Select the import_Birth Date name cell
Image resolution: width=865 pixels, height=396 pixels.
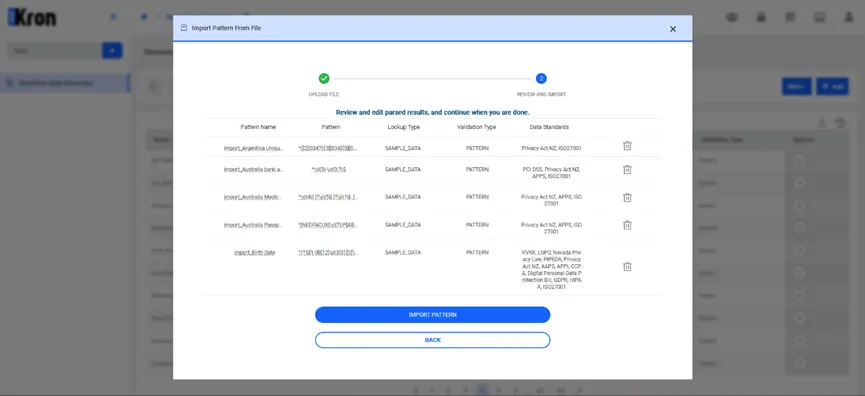(254, 253)
